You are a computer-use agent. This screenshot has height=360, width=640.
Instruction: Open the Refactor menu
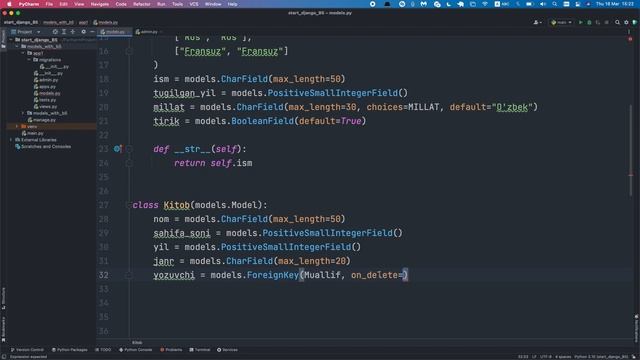142,4
